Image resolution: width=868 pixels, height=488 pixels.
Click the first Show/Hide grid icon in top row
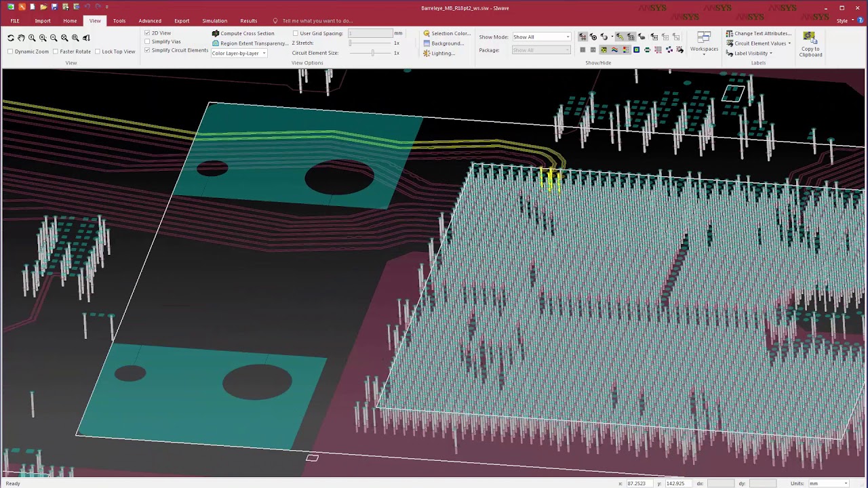(x=583, y=37)
